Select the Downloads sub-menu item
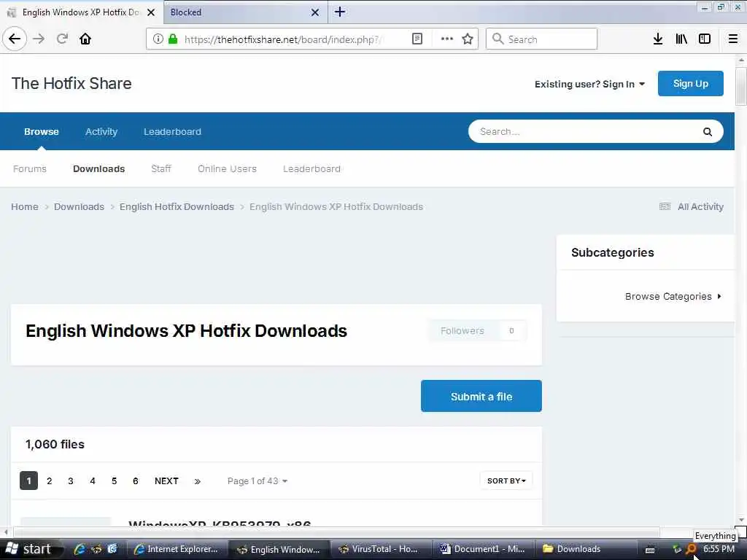The image size is (747, 560). coord(98,168)
